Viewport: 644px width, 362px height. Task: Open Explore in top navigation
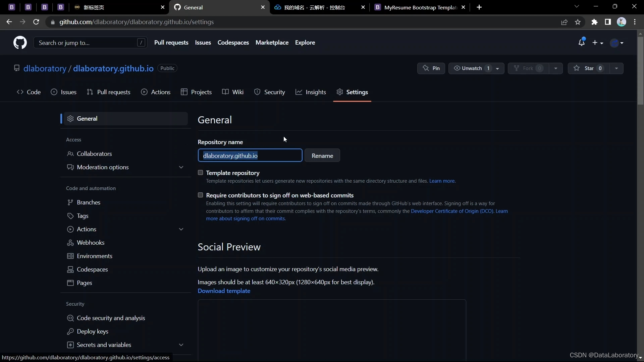[x=305, y=43]
